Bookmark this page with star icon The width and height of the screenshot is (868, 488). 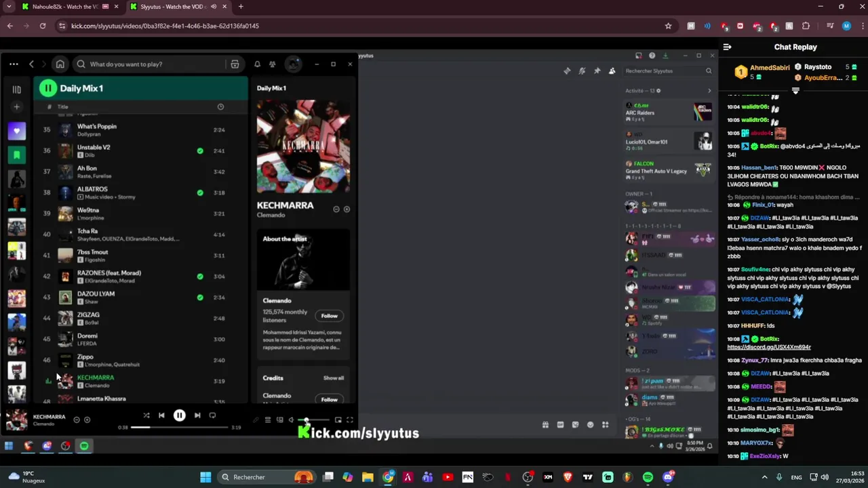(x=668, y=26)
